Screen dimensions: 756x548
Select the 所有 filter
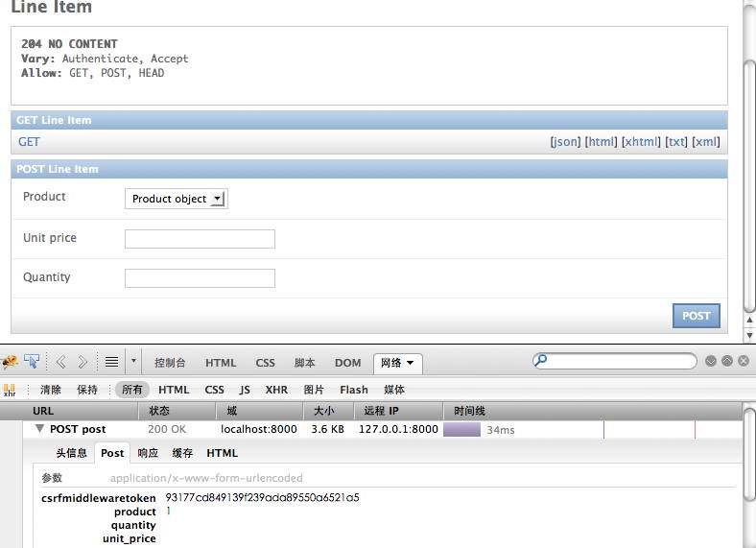(x=132, y=390)
